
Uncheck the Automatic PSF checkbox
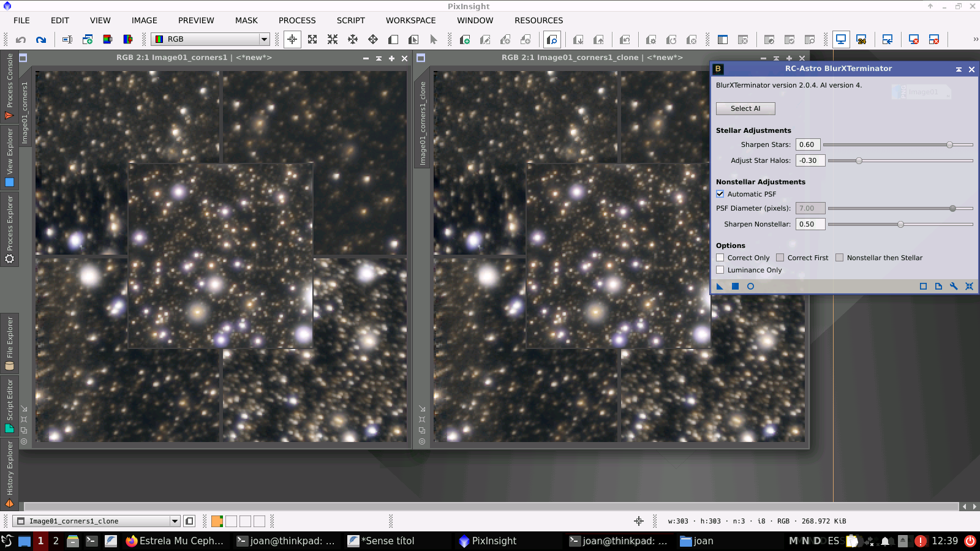click(x=720, y=194)
